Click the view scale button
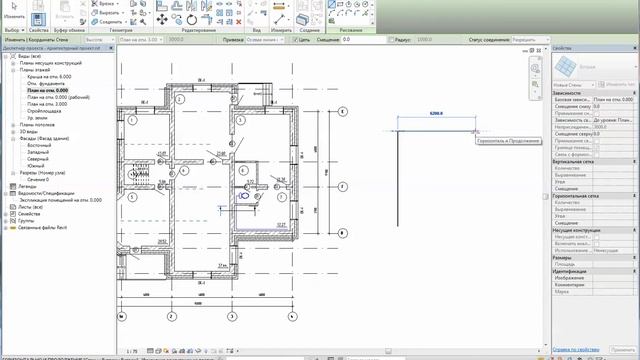The width and height of the screenshot is (640, 360). 132,351
